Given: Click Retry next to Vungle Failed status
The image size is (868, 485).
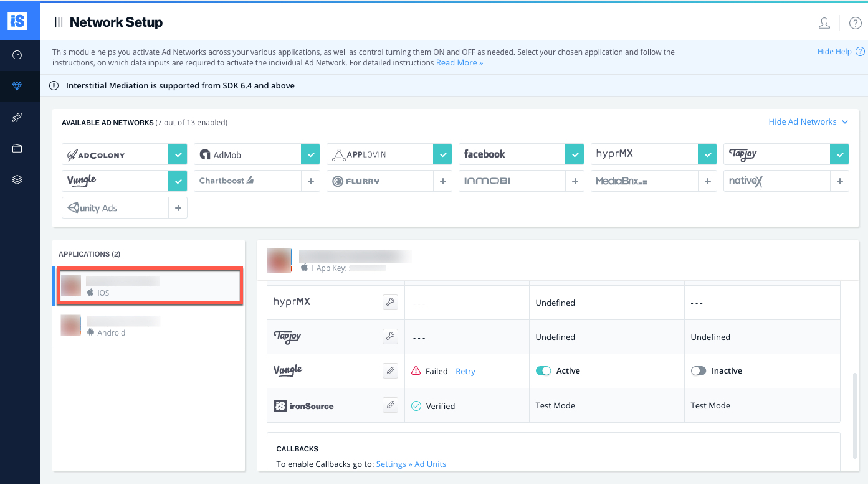Looking at the screenshot, I should pos(465,370).
